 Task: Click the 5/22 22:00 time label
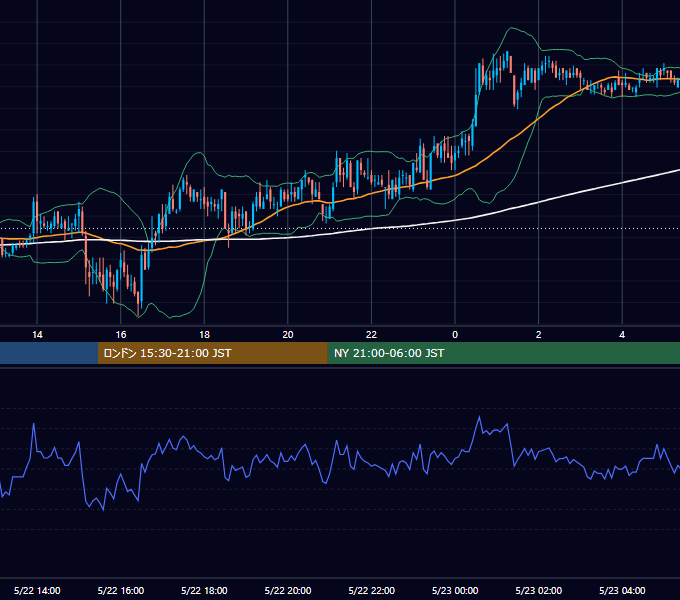[372, 590]
